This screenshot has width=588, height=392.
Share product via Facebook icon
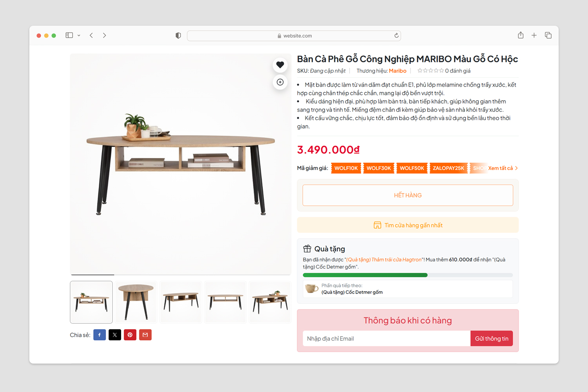click(100, 335)
